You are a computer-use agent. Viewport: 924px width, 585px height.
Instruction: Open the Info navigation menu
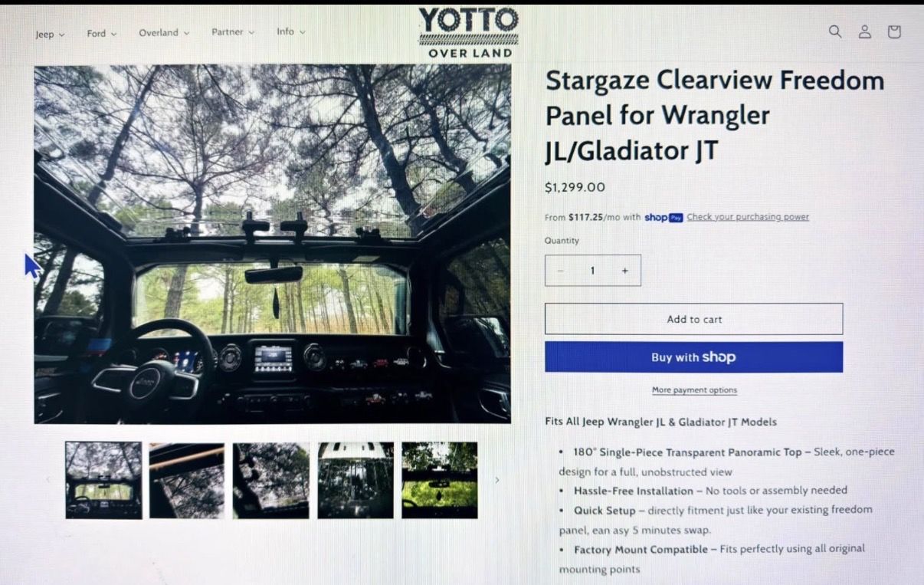291,31
